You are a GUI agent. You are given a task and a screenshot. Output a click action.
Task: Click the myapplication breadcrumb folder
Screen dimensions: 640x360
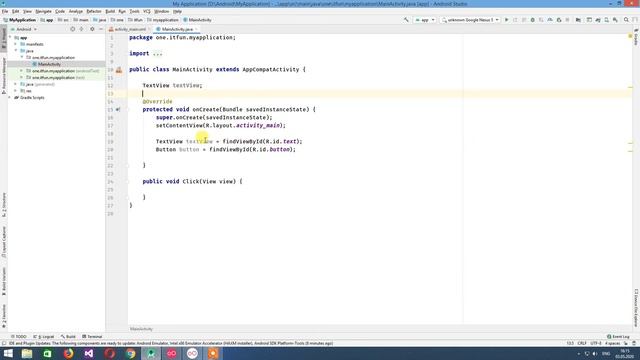(x=162, y=20)
